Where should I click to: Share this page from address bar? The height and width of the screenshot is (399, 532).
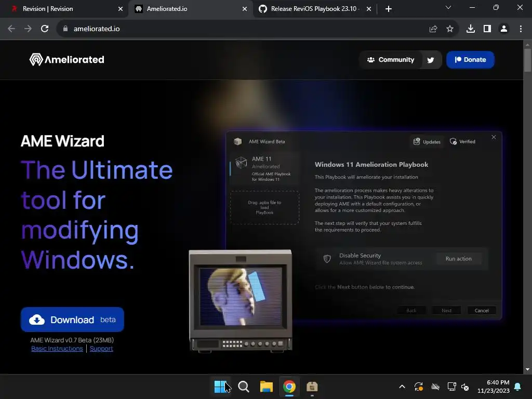click(x=433, y=29)
